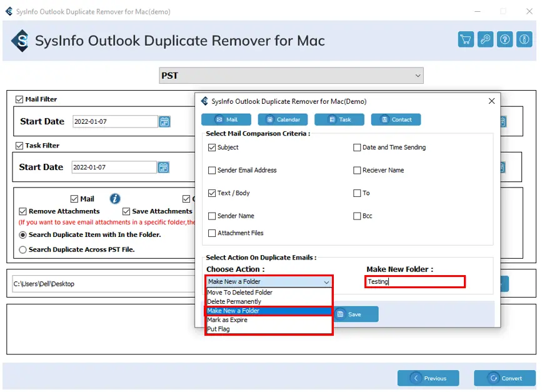The height and width of the screenshot is (392, 542).
Task: Enable Date and Time Sending checkbox
Action: coord(357,148)
